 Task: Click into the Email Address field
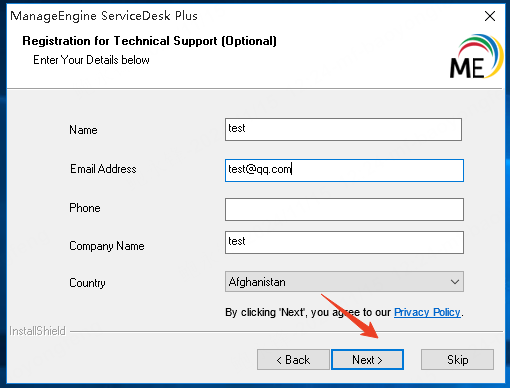(344, 170)
